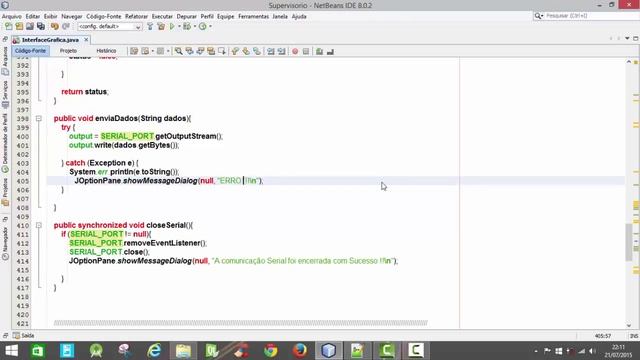Click the editor vertical scrollbar thumb
Viewport: 640px width, 360px height.
629,242
